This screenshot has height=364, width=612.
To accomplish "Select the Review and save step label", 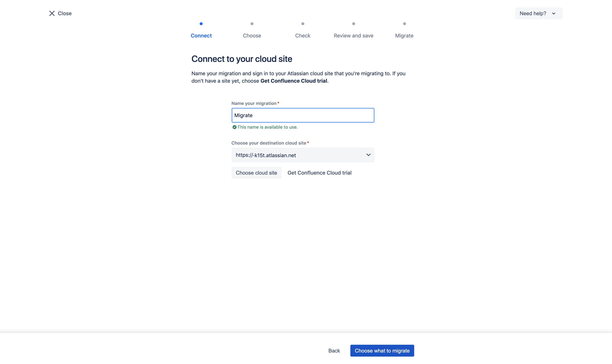I will 353,36.
